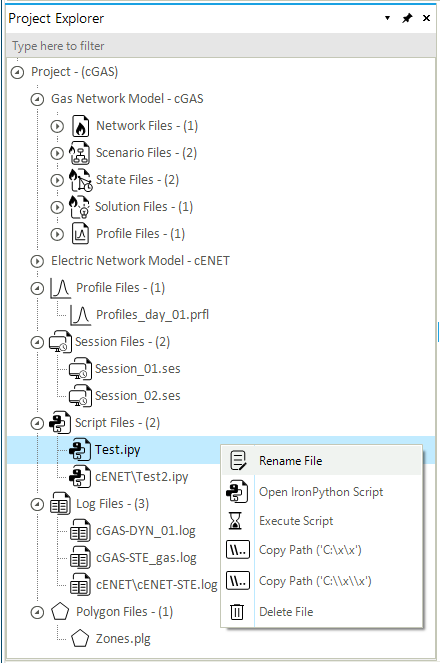Select the cGAS-DYN_01.log file
This screenshot has width=440, height=663.
pos(146,531)
